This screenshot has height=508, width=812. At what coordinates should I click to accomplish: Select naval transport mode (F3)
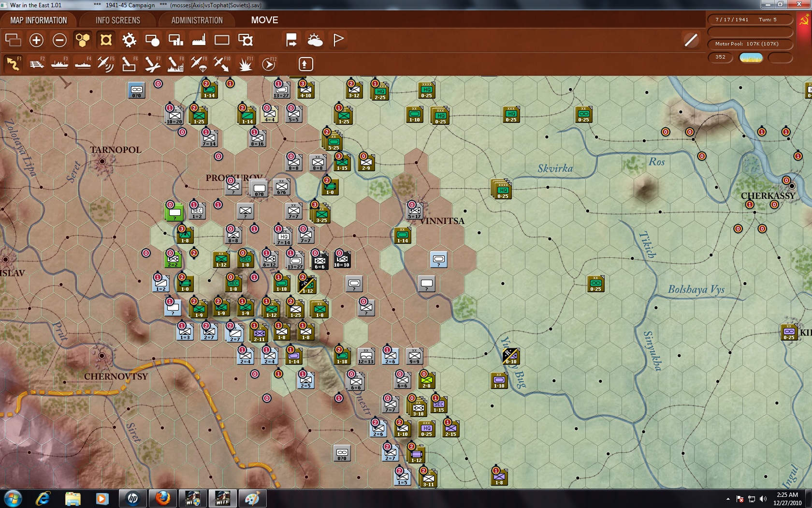[59, 64]
